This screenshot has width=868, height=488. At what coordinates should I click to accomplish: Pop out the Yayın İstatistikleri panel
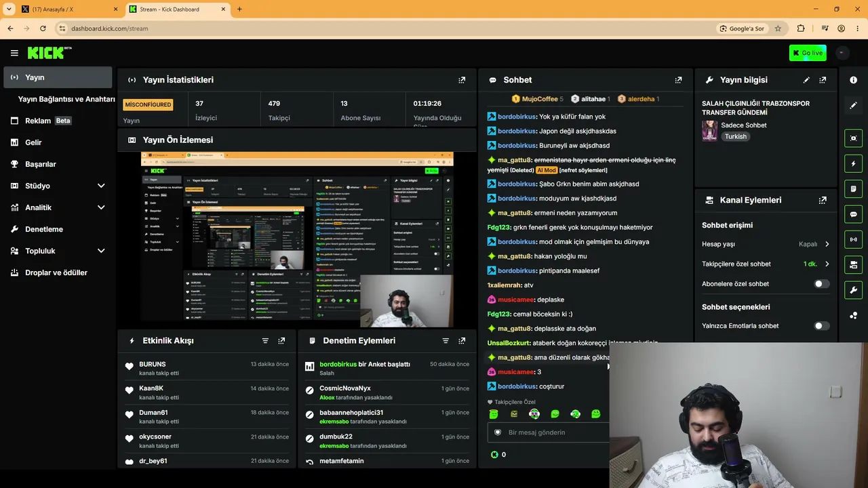tap(462, 80)
